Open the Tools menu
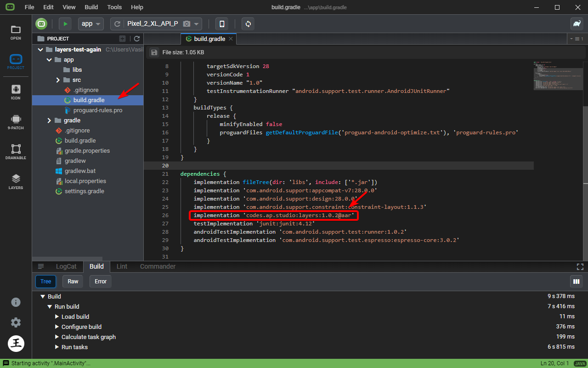This screenshot has height=368, width=588. [114, 7]
